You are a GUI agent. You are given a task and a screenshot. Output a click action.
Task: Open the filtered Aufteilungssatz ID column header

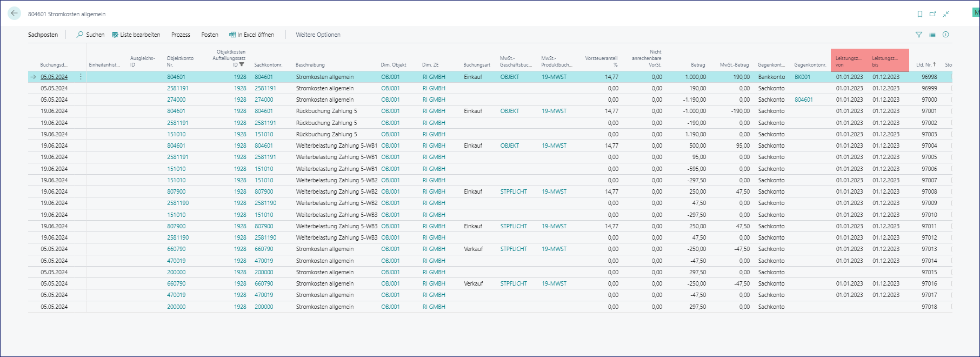click(x=229, y=58)
